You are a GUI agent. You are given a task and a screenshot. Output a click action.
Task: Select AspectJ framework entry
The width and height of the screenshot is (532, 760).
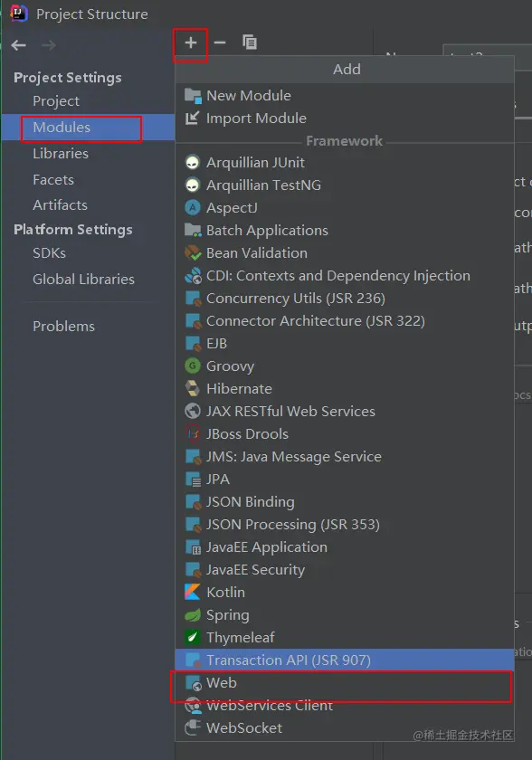(x=345, y=207)
